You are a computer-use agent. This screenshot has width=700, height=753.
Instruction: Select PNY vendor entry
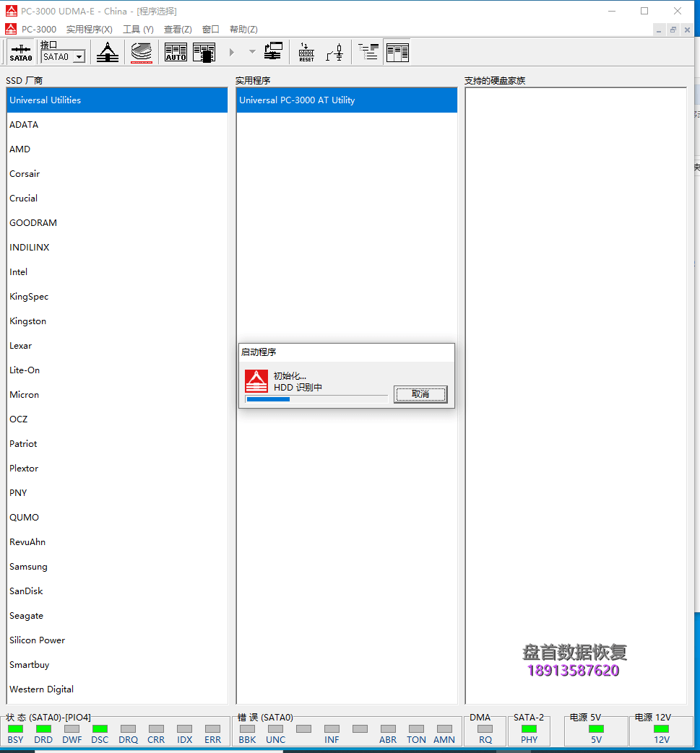tap(117, 492)
